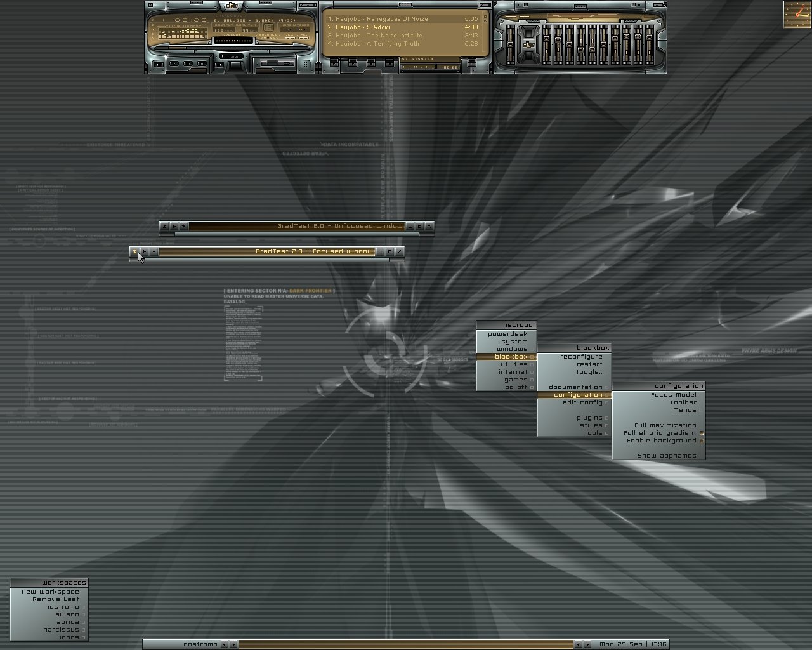
Task: Expand the internet submenu
Action: (x=507, y=372)
